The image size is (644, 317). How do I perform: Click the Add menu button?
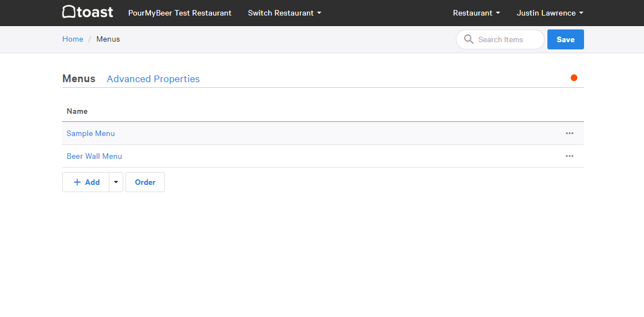click(86, 182)
